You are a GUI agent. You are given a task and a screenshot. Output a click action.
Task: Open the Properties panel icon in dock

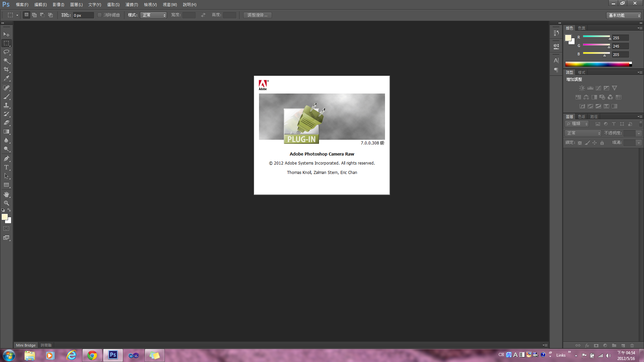[556, 46]
